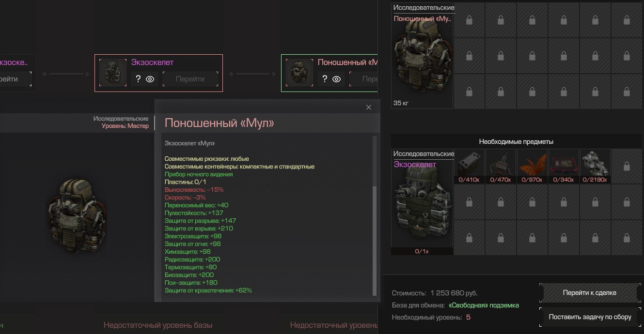
Task: Click the Прибор ночного видения line
Action: [x=199, y=174]
